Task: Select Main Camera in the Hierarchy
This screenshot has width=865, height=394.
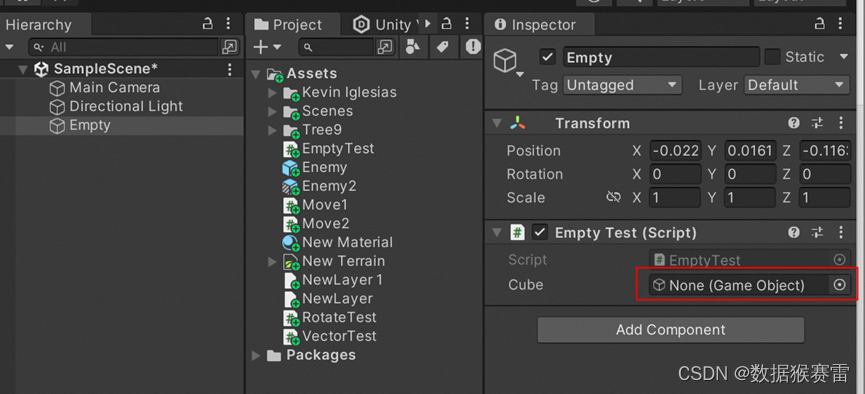Action: [114, 88]
